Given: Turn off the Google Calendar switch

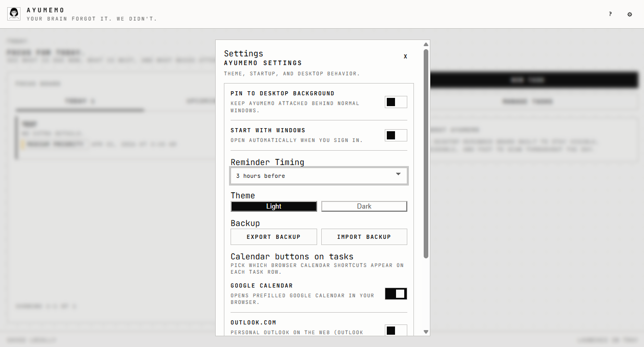Looking at the screenshot, I should pyautogui.click(x=396, y=294).
